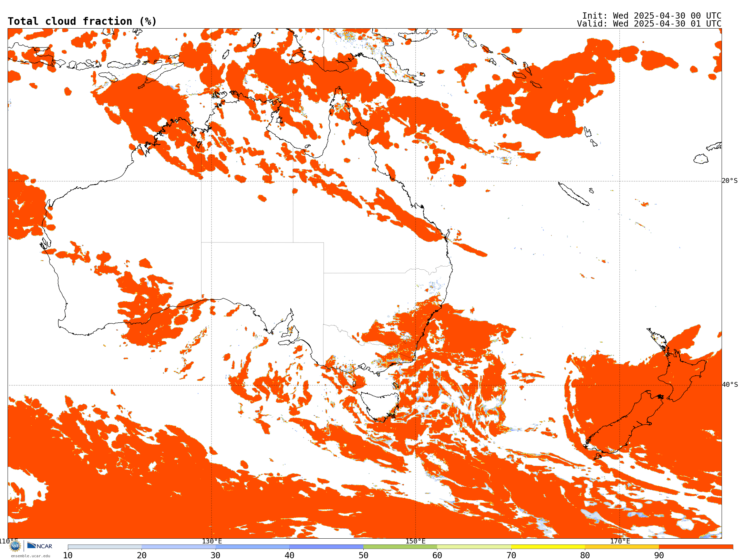Click the orange 90+ colorbar segment
The width and height of the screenshot is (744, 560).
pos(696,547)
